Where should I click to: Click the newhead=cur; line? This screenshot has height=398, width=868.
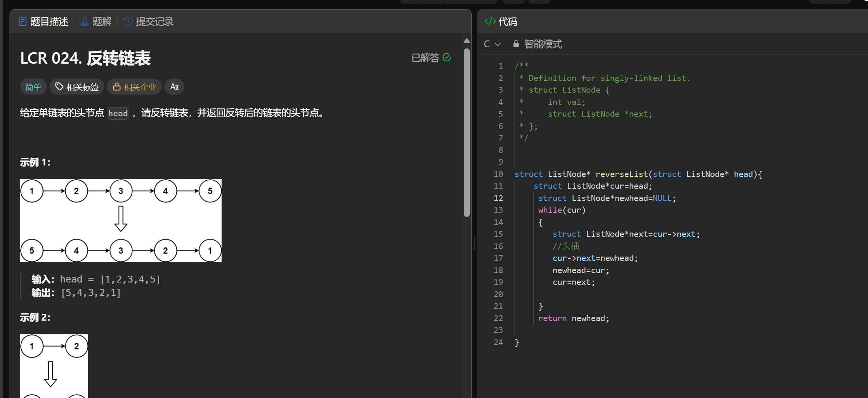[581, 270]
